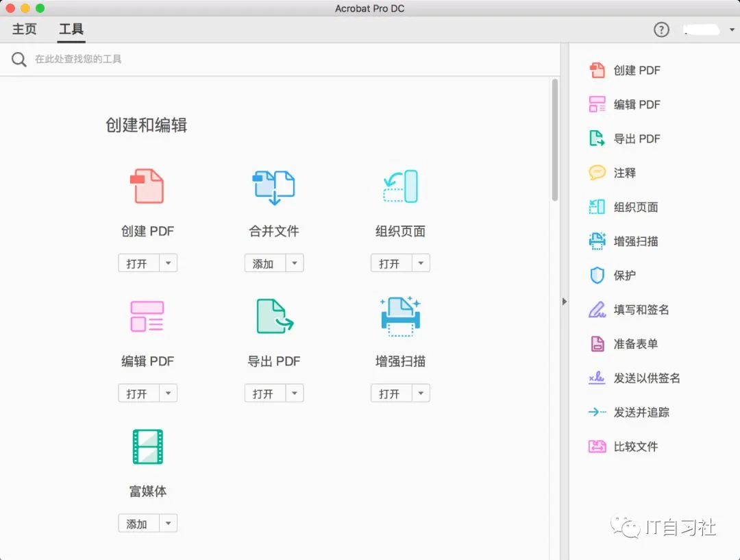Screen dimensions: 740x560
Task: Expand dropdown arrow next to 富媒体 添加
Action: click(168, 523)
